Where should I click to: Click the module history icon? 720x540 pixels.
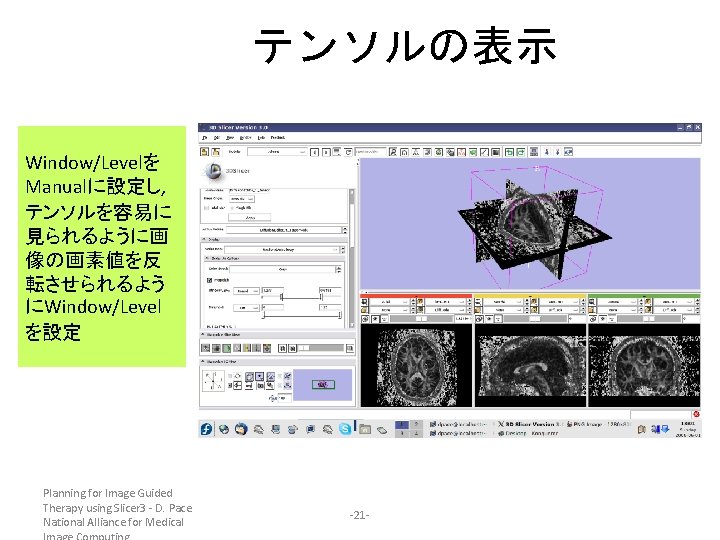point(337,152)
